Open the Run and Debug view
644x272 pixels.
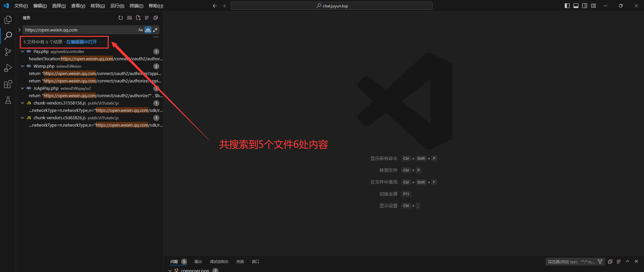pos(8,68)
